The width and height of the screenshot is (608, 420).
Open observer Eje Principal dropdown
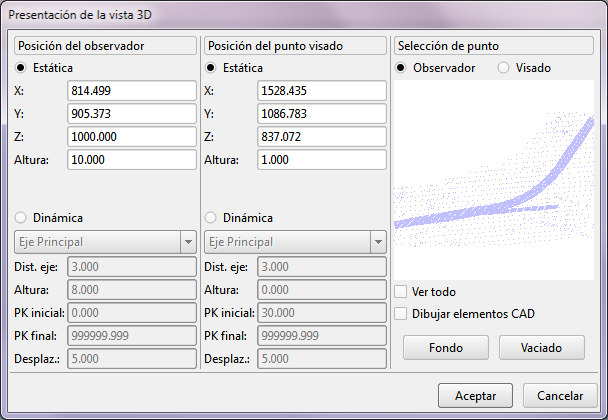pyautogui.click(x=105, y=241)
